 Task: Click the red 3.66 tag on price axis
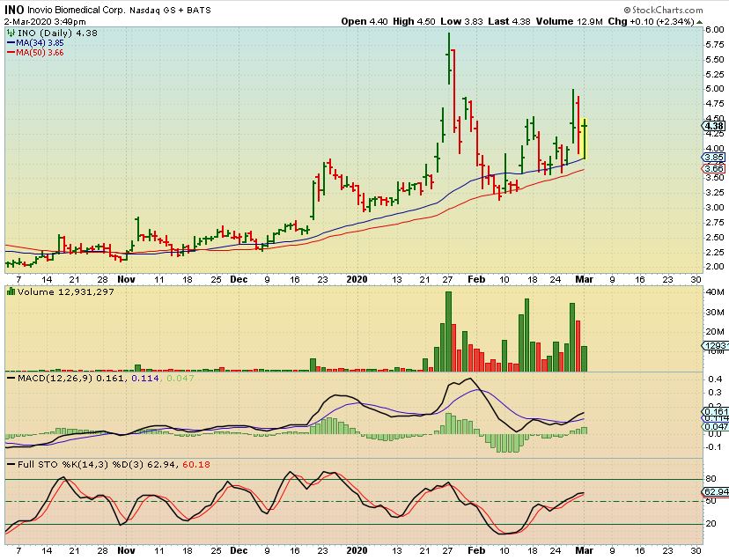[714, 168]
